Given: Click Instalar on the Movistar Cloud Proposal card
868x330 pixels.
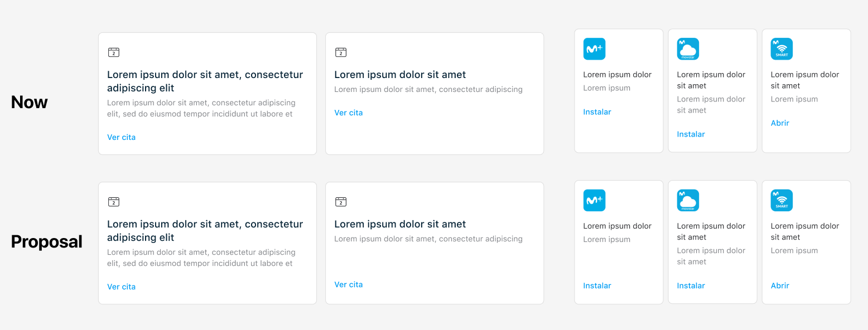Looking at the screenshot, I should pos(691,285).
